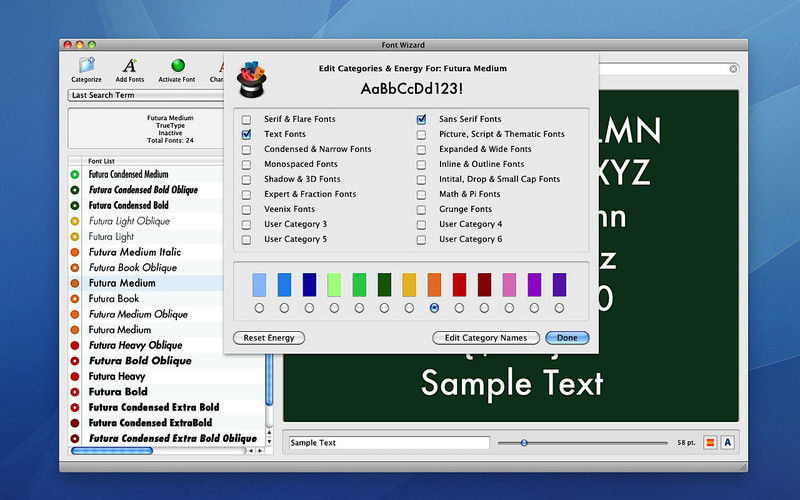
Task: Tick the Monospaced Fonts checkbox
Action: [x=246, y=164]
